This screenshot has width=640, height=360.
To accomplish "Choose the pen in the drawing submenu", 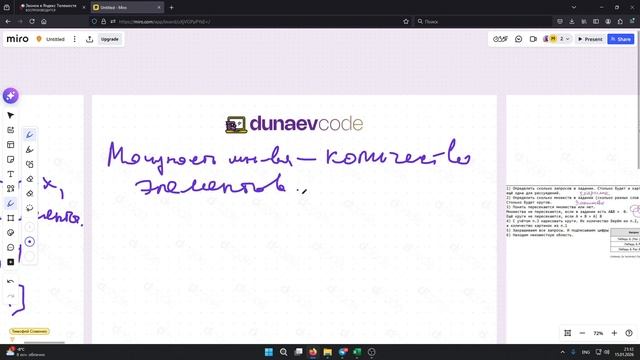I will click(29, 135).
